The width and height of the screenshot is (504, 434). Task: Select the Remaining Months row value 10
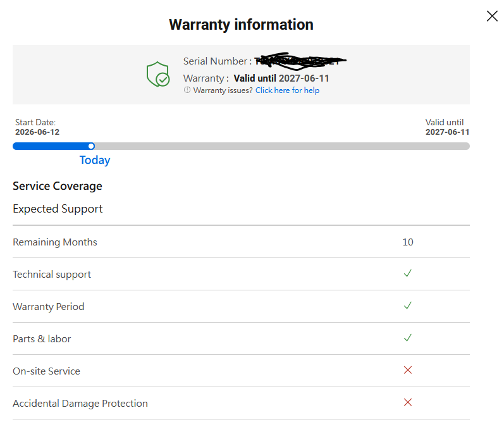click(x=408, y=242)
